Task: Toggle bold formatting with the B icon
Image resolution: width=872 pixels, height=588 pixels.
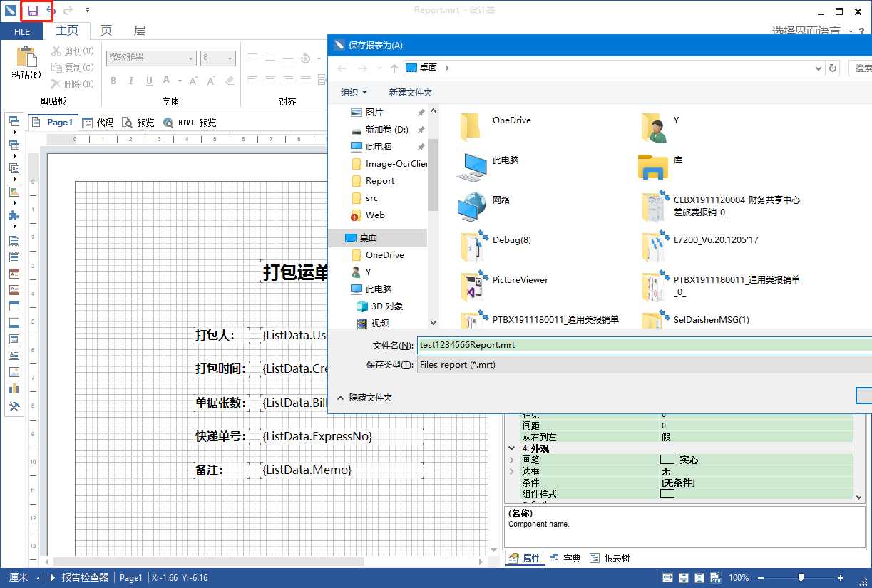Action: [113, 81]
